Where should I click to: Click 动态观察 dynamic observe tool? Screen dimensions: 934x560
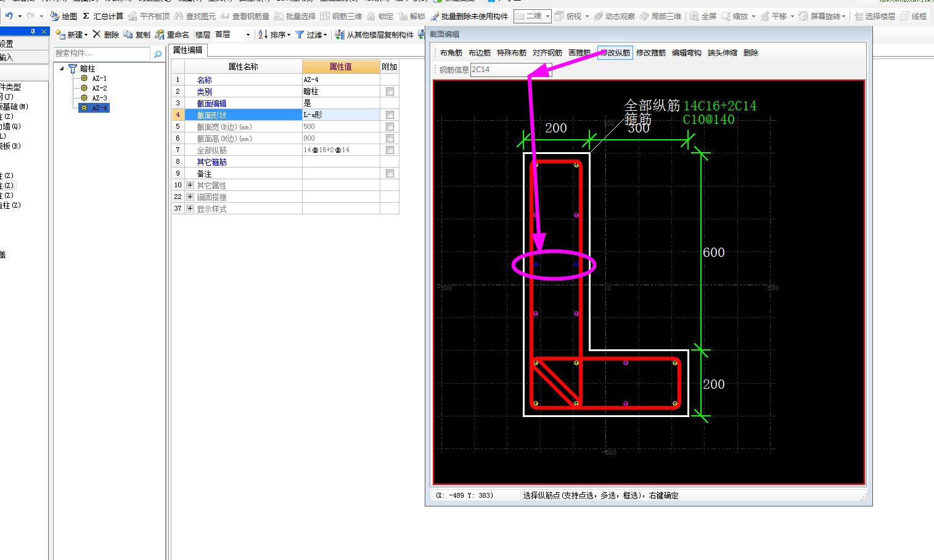pos(614,16)
